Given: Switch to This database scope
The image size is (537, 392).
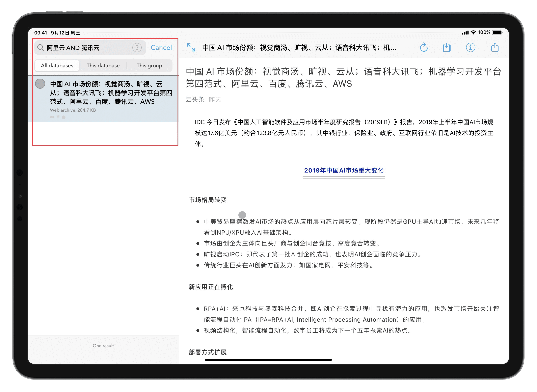Looking at the screenshot, I should point(103,66).
